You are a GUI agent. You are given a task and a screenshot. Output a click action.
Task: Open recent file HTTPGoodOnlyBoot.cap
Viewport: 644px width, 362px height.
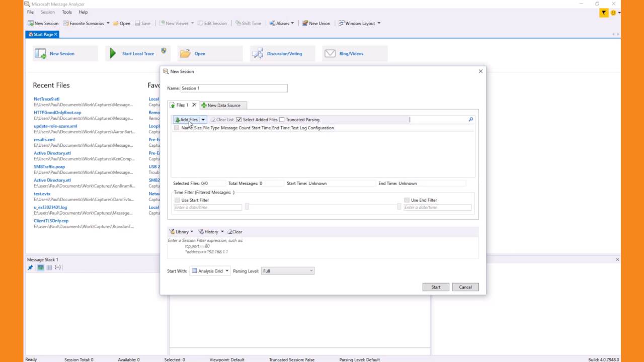57,113
